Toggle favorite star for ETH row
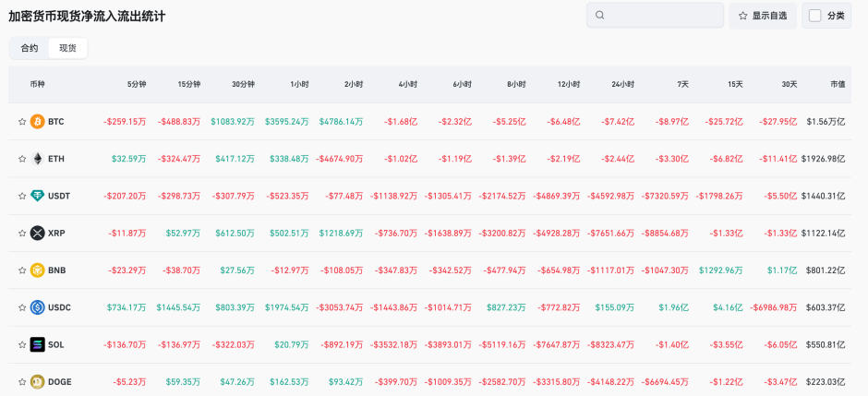This screenshot has width=868, height=396. point(22,159)
